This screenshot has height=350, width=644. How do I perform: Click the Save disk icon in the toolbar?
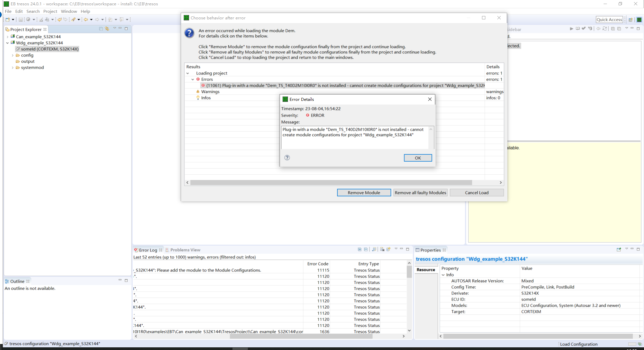tap(21, 19)
